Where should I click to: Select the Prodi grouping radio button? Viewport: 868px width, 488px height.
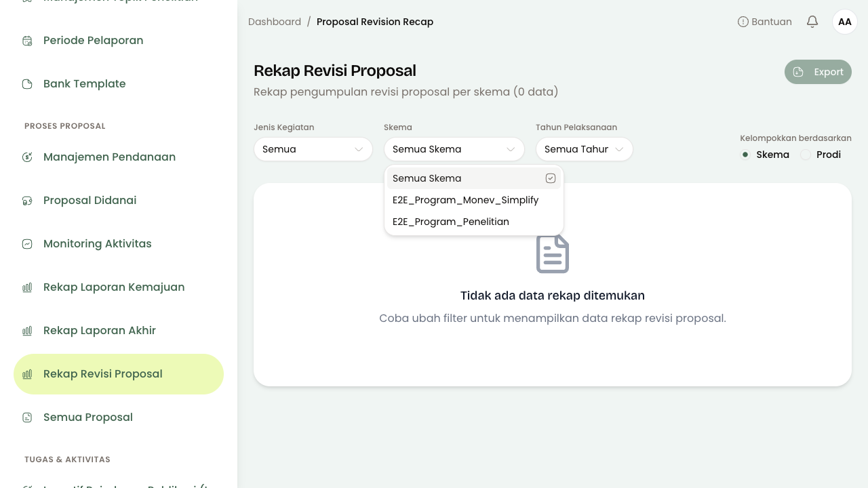pyautogui.click(x=806, y=155)
